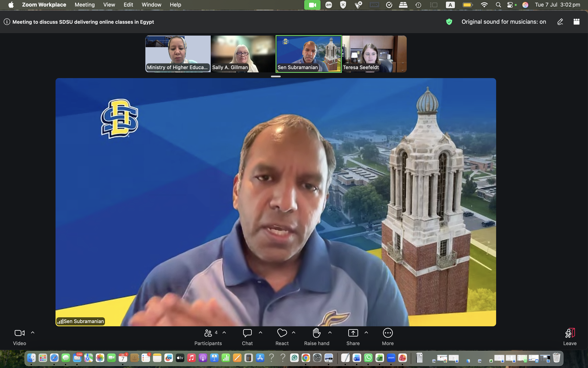The height and width of the screenshot is (368, 588).
Task: Open the Apple menu
Action: pos(11,5)
